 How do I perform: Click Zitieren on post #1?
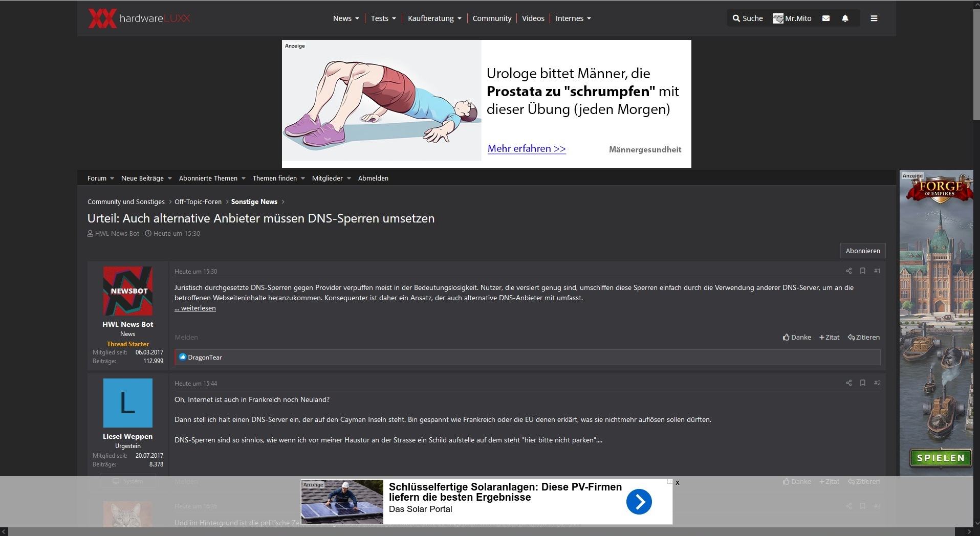[864, 337]
